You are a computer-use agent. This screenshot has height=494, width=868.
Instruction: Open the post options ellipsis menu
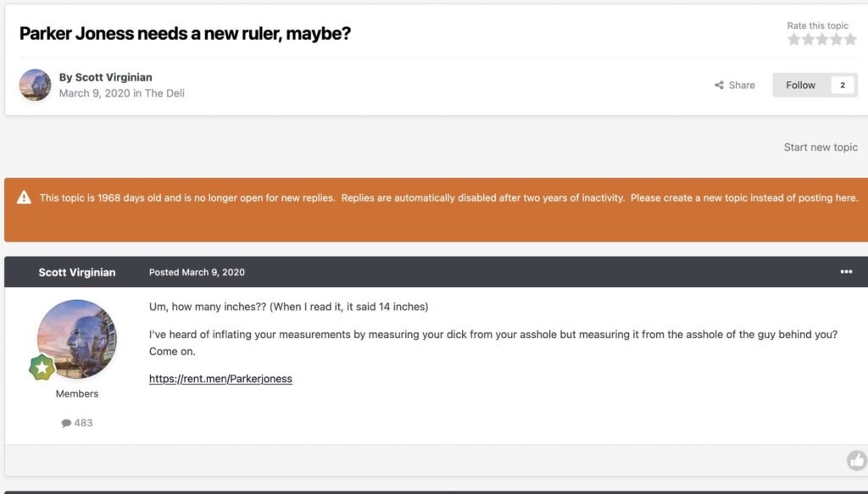[846, 272]
